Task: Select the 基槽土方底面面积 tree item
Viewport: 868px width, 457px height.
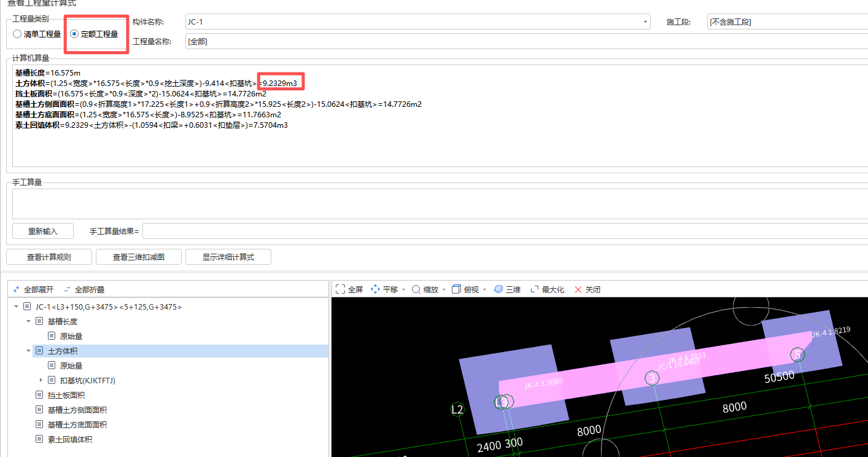Action: 77,424
